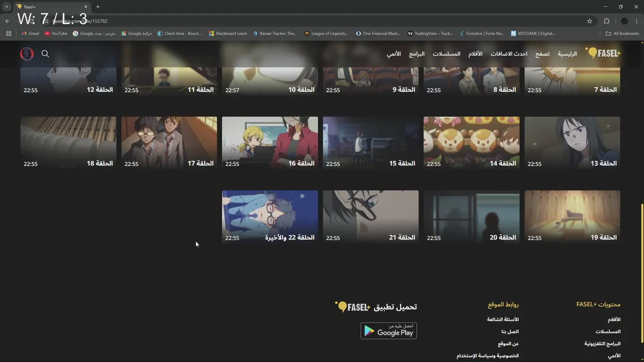Image resolution: width=644 pixels, height=362 pixels.
Task: Open episode الحلقة 7 thumbnail
Action: (572, 80)
